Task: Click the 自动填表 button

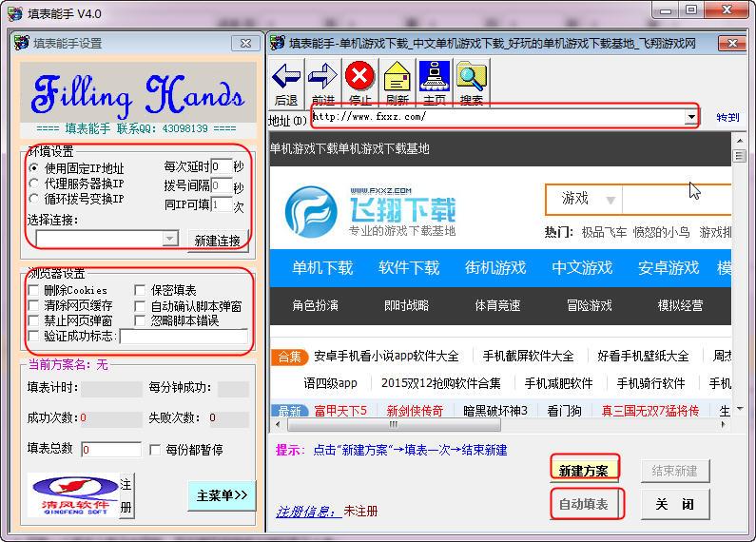Action: click(584, 504)
